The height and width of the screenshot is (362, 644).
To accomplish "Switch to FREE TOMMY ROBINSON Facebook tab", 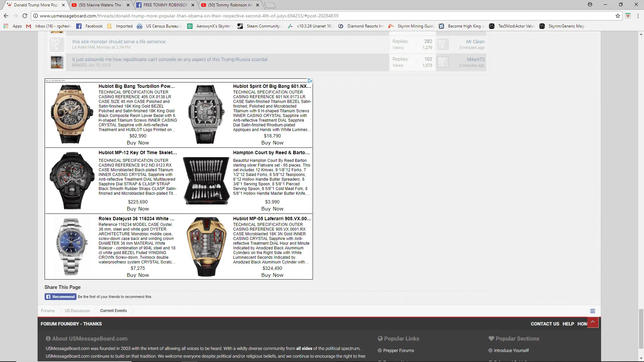I will [165, 5].
